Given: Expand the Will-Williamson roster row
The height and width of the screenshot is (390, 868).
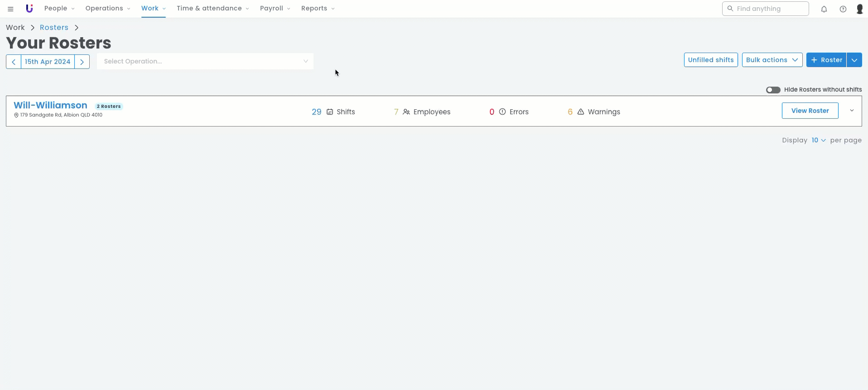Looking at the screenshot, I should [x=852, y=111].
